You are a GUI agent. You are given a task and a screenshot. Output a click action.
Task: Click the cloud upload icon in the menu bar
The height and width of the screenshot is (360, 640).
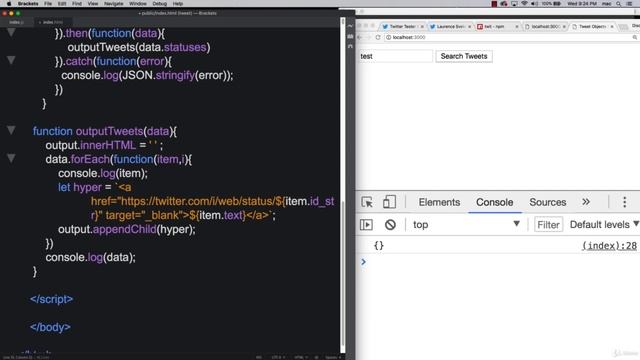[x=504, y=4]
